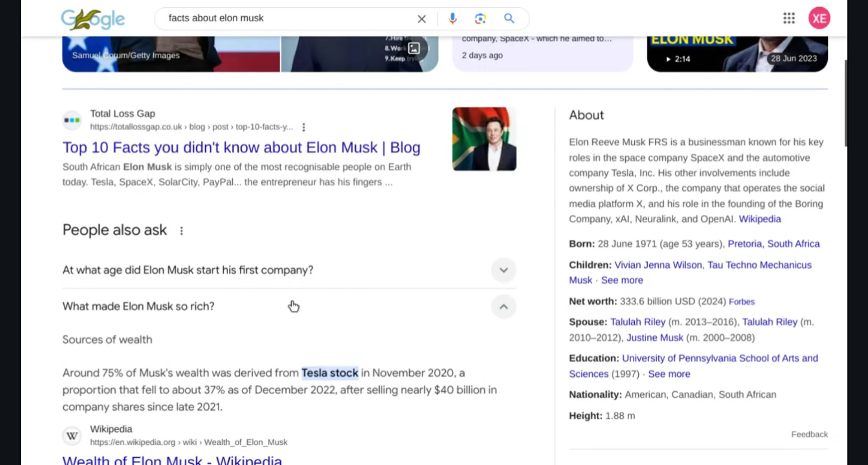Screen dimensions: 868x465
Task: Clear the search box with X icon
Action: [x=421, y=19]
